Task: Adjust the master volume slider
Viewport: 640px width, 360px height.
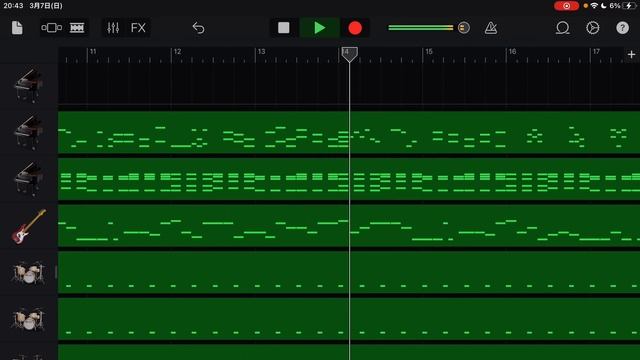Action: point(421,28)
